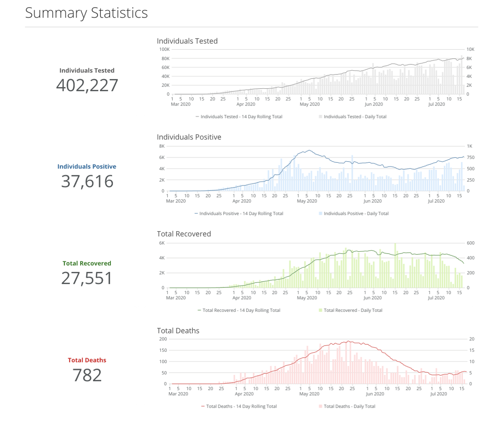Click the green Total Recovered label beside count
This screenshot has width=504, height=422.
click(x=87, y=264)
